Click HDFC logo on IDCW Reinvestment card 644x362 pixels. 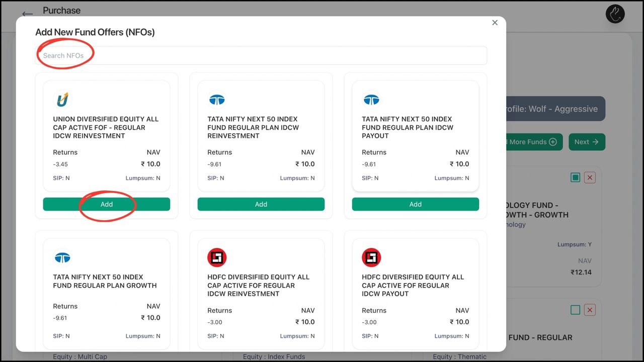(x=217, y=258)
